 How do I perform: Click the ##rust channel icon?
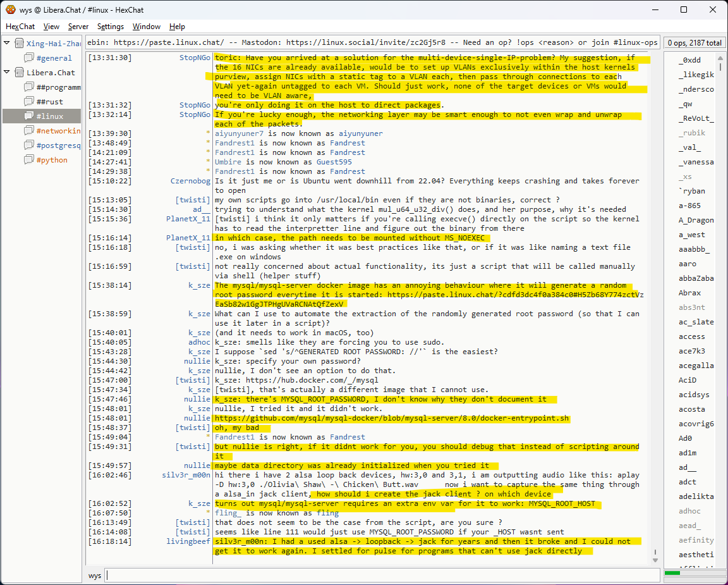pyautogui.click(x=28, y=102)
